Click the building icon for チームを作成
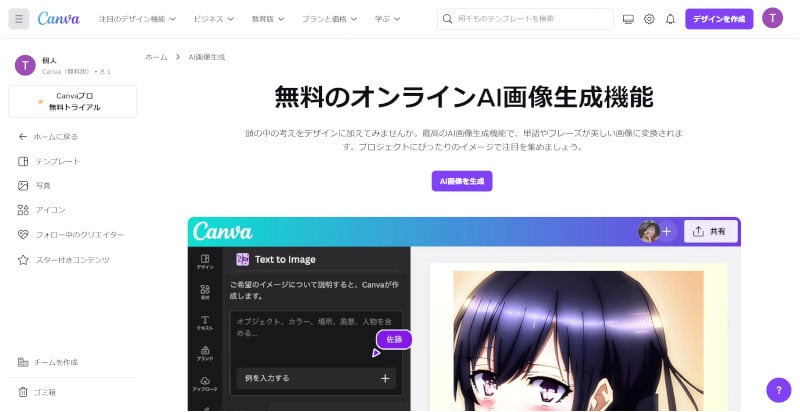800x412 pixels. [23, 362]
